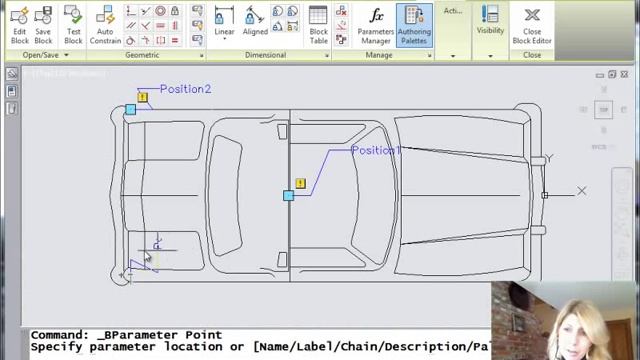Viewport: 640px width, 360px height.
Task: Select the Diameter dimensional constraint
Action: 293,11
